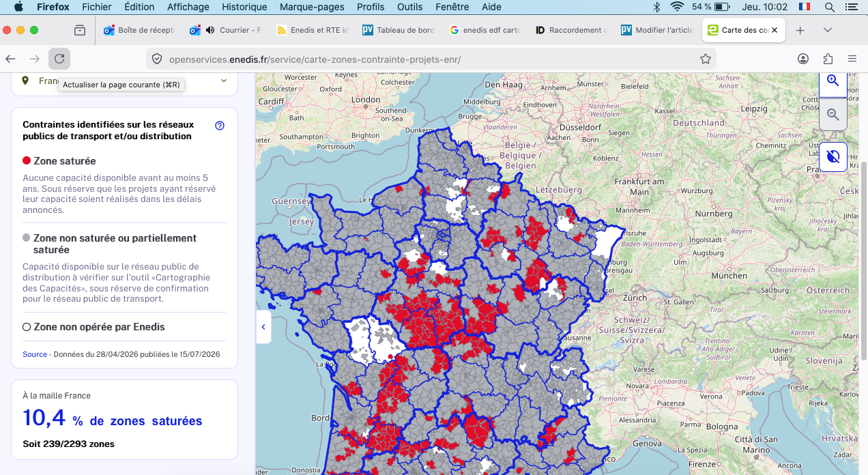
Task: Open Spotlight search magnifier
Action: (x=829, y=7)
